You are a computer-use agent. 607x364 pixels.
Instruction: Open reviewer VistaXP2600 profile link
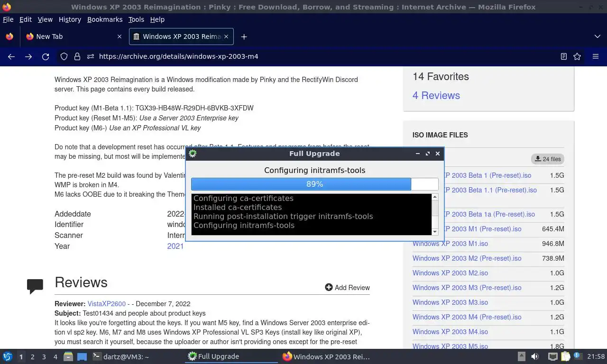click(107, 304)
